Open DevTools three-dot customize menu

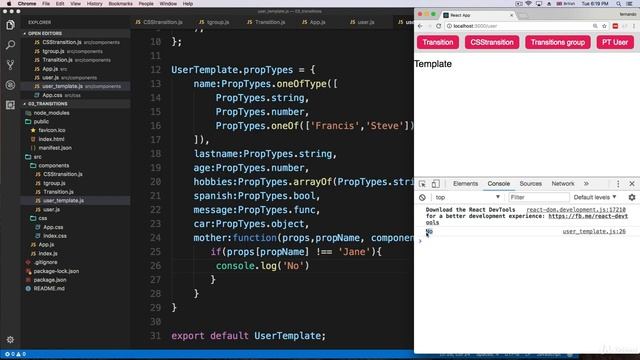coord(618,184)
